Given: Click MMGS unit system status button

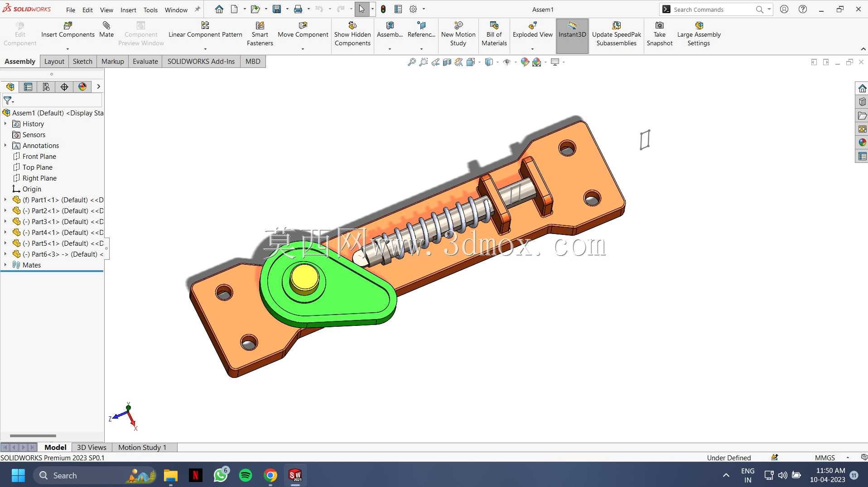Looking at the screenshot, I should click(825, 458).
